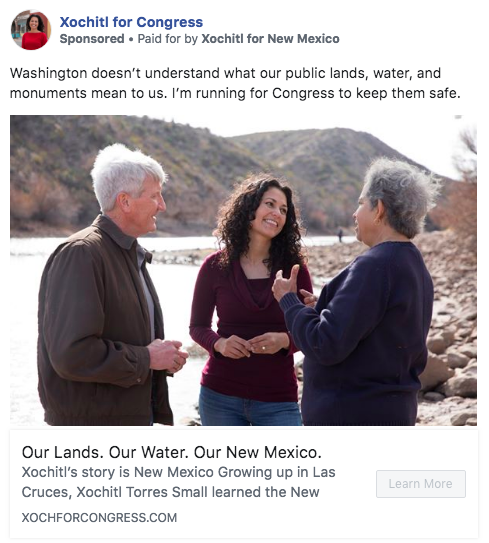Click the 'Paid for by' disclaimer text

(168, 39)
